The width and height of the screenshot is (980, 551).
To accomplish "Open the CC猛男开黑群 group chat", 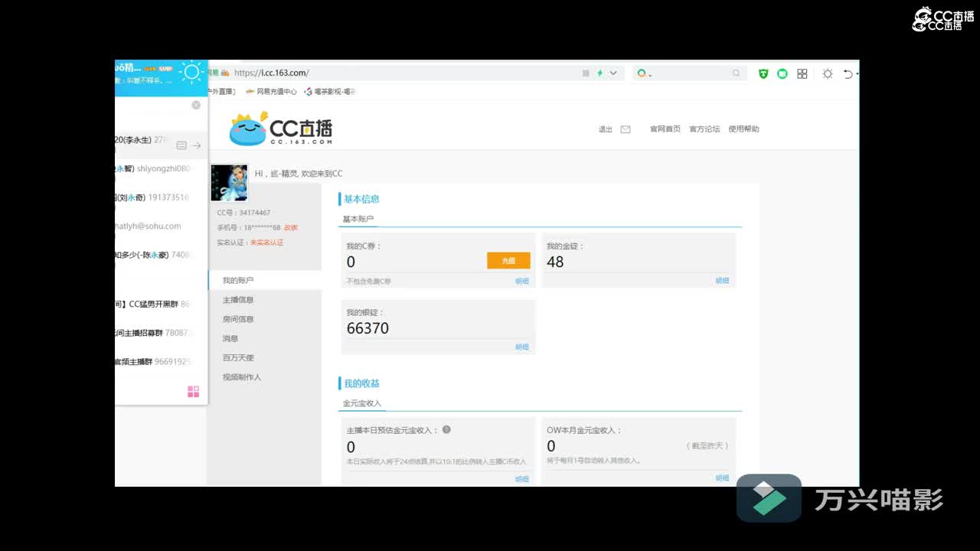I will (x=161, y=304).
